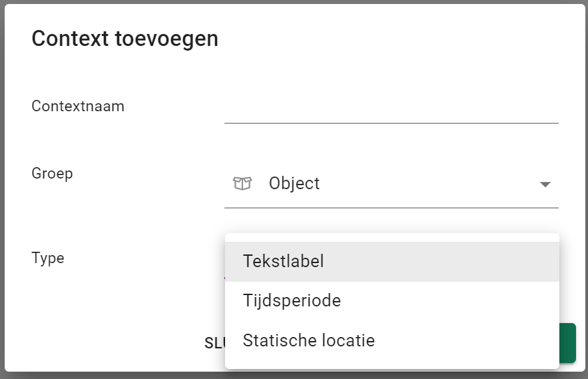
Task: Click the gray triangle in the Groep row
Action: tap(545, 185)
